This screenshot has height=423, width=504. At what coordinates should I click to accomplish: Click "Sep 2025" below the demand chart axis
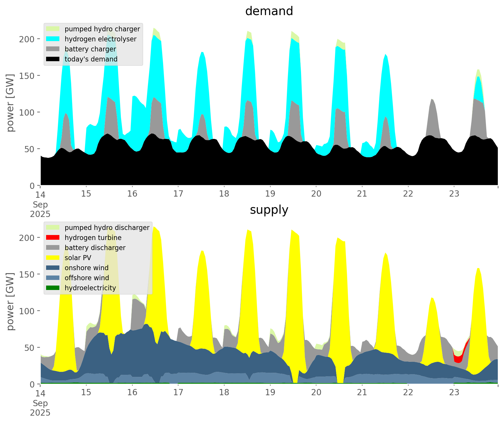coord(40,209)
